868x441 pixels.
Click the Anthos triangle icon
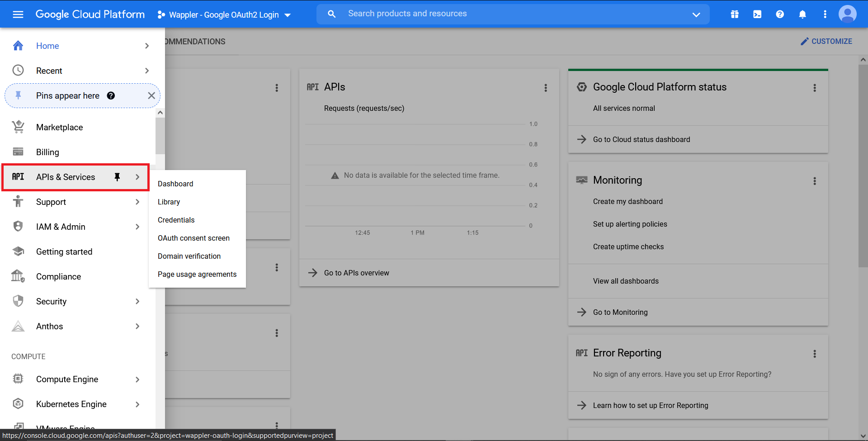pos(18,326)
